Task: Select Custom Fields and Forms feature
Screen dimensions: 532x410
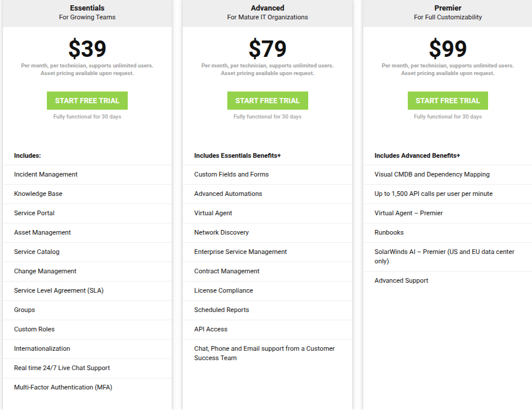Action: [231, 174]
